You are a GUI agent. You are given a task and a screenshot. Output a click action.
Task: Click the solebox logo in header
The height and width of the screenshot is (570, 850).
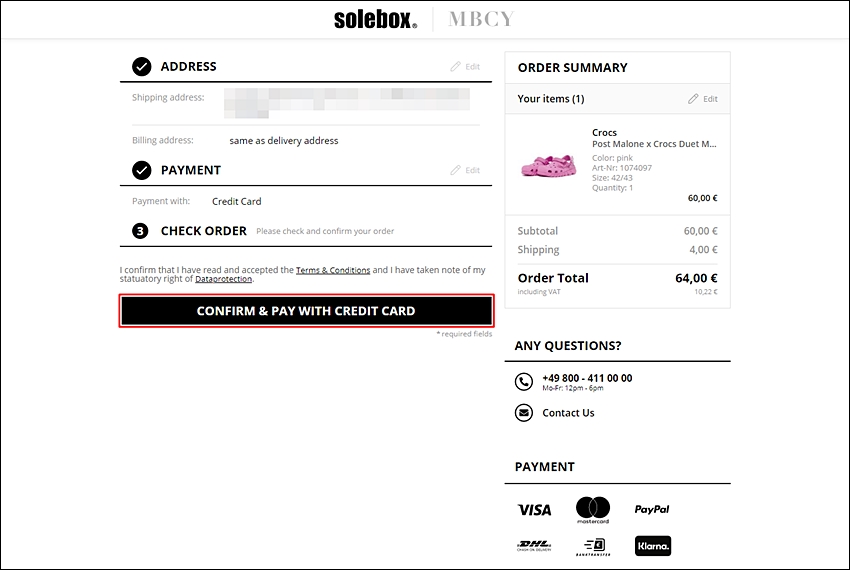(375, 20)
